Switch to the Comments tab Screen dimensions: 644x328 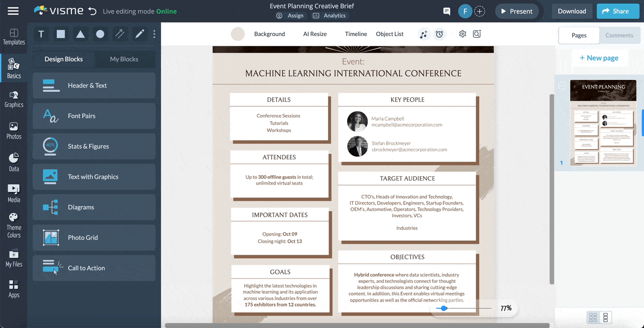coord(620,35)
